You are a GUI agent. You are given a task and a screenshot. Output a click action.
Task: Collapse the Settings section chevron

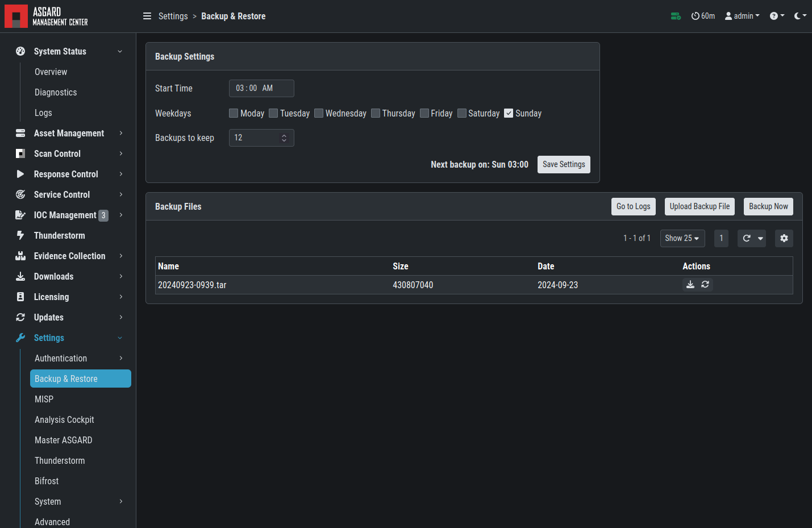[x=120, y=338]
